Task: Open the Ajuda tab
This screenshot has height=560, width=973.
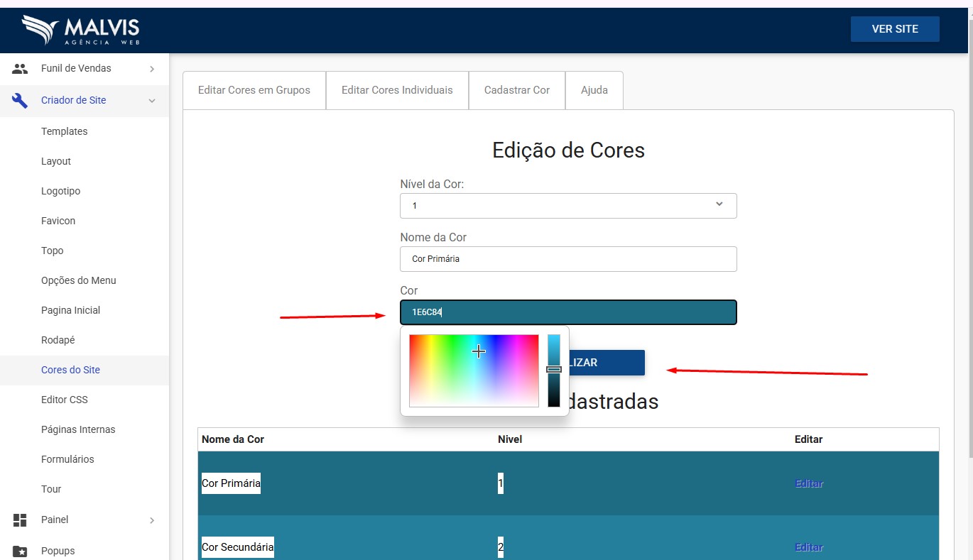Action: pos(594,90)
